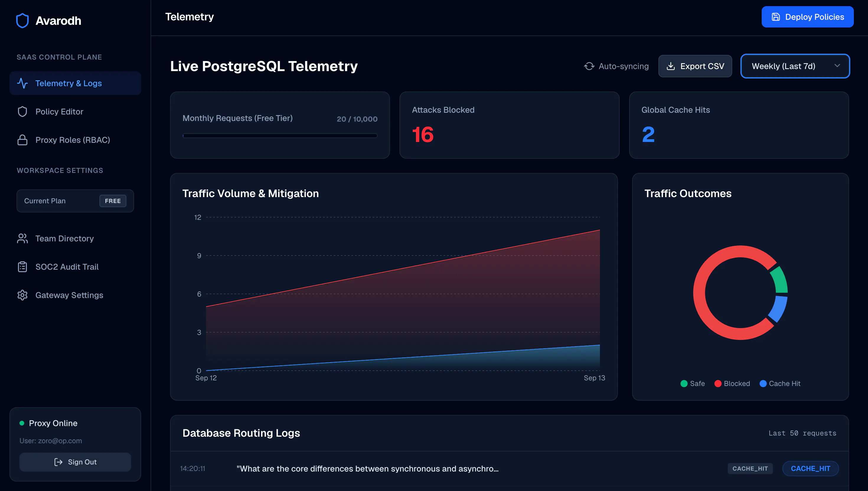Click the download icon in Export CSV
868x491 pixels.
pyautogui.click(x=671, y=66)
